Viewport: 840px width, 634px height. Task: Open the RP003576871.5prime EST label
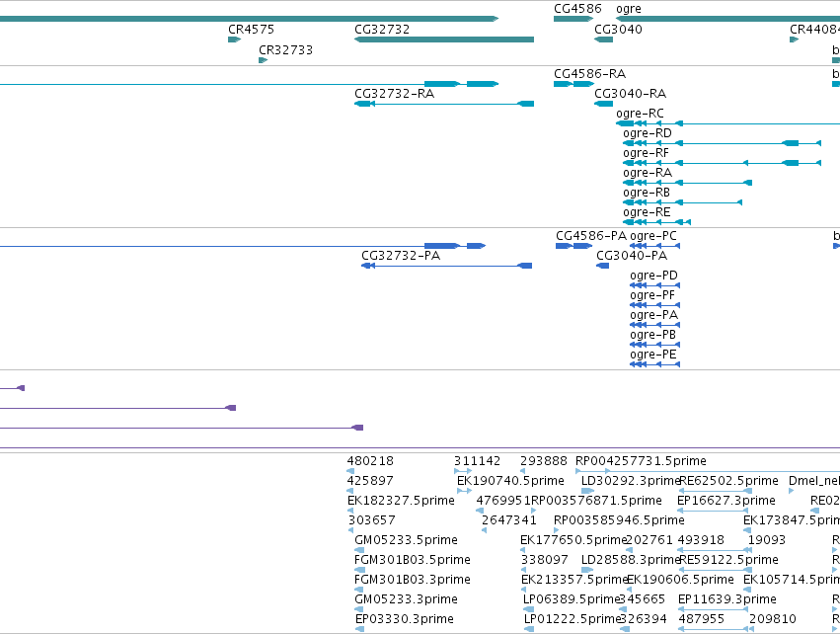click(596, 501)
